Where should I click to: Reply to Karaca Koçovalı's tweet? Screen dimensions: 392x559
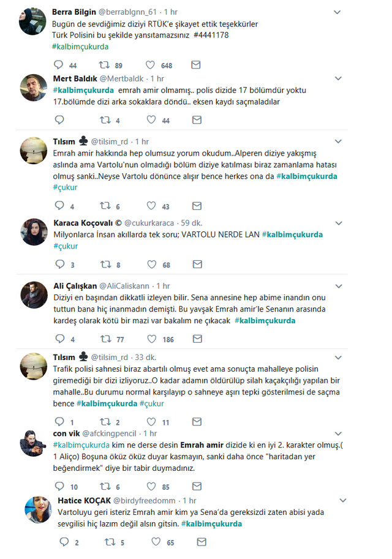click(x=59, y=264)
